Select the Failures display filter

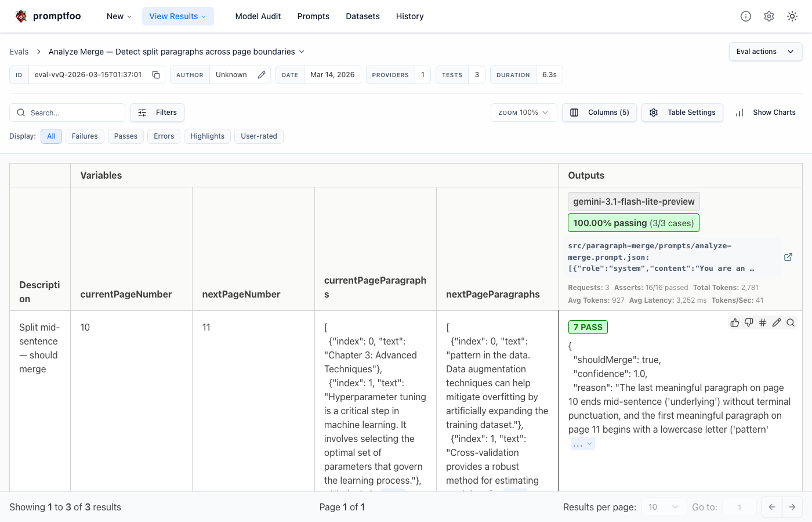coord(85,136)
